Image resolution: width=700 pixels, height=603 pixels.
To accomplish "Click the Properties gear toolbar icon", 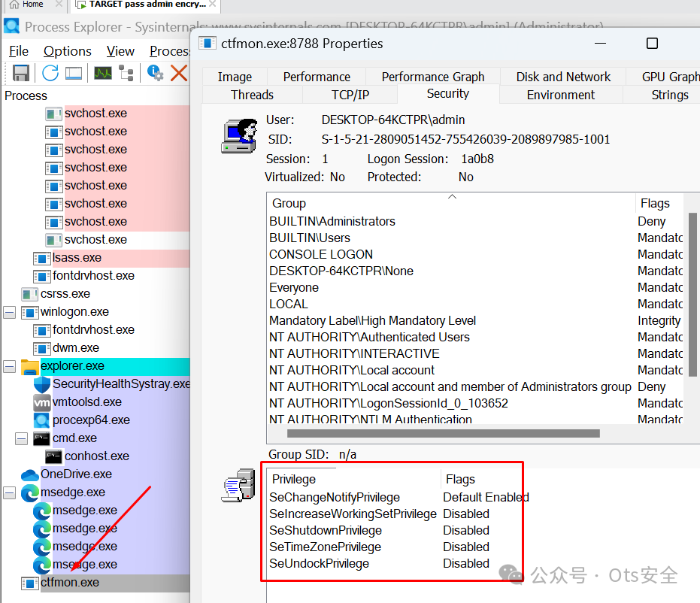I will click(155, 73).
